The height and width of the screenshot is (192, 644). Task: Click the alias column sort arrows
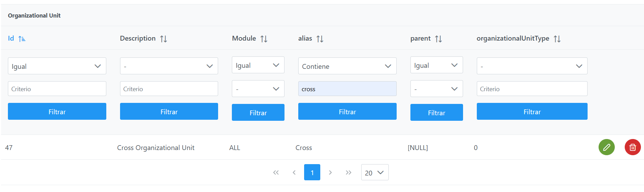click(x=320, y=39)
